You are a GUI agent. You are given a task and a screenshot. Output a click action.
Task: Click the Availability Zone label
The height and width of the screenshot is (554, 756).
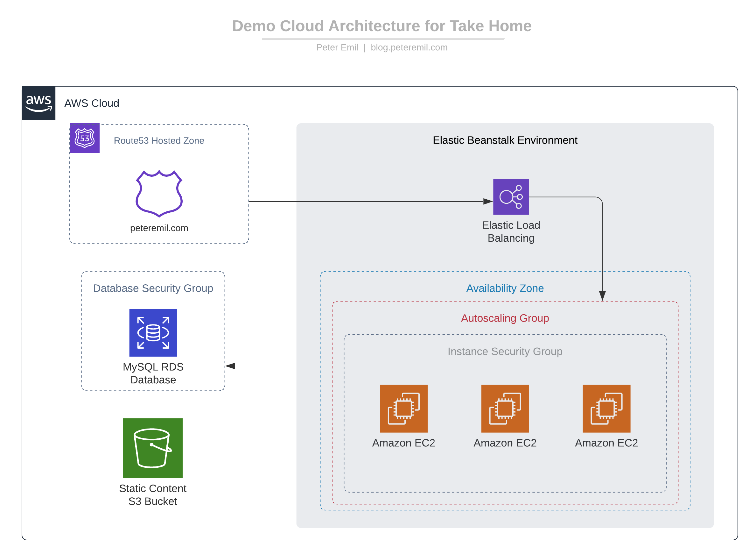click(x=505, y=288)
